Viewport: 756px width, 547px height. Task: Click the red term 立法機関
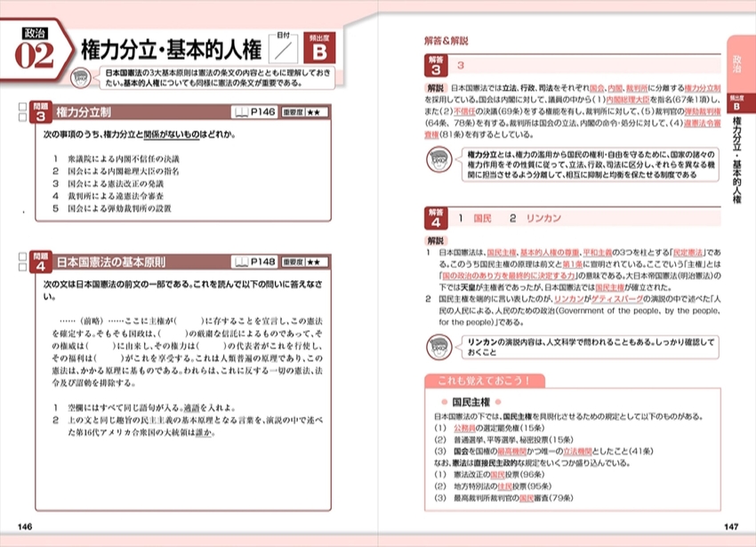577,452
